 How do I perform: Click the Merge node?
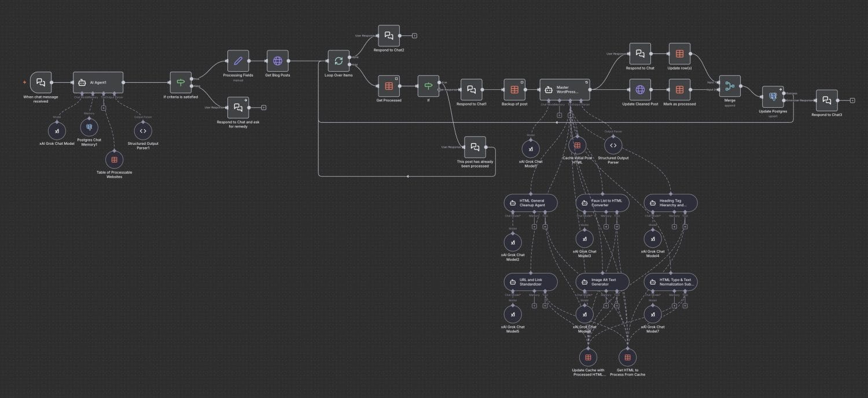729,86
